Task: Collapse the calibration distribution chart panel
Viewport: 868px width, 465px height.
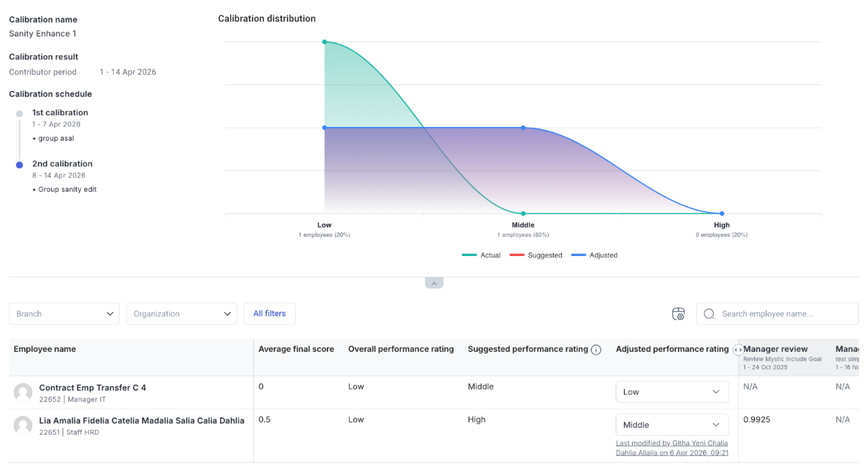Action: click(434, 283)
